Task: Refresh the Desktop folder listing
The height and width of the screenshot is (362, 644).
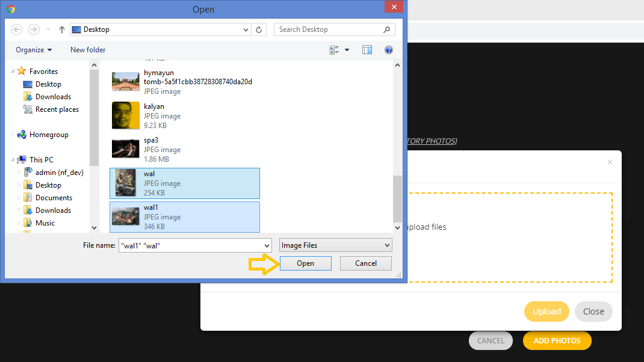Action: pos(259,29)
